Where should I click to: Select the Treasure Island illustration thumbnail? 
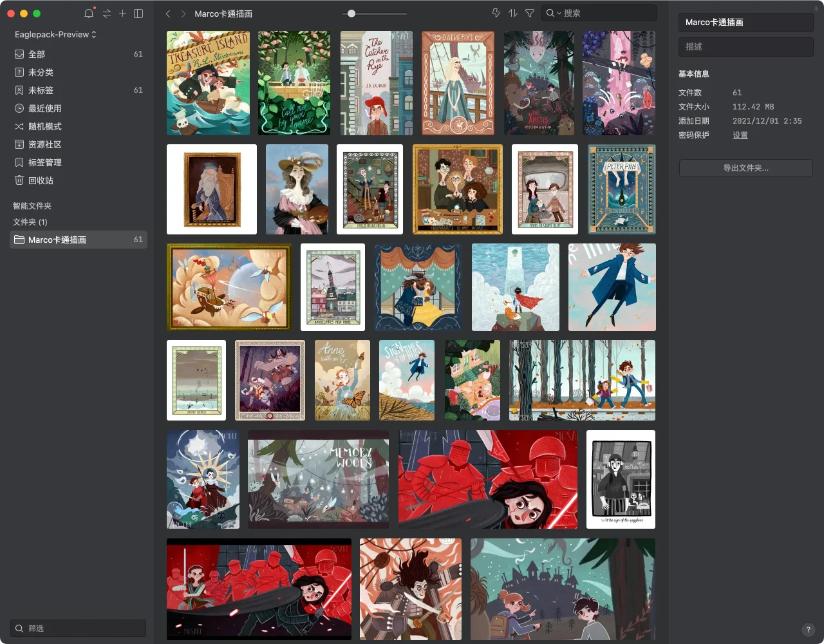[208, 83]
